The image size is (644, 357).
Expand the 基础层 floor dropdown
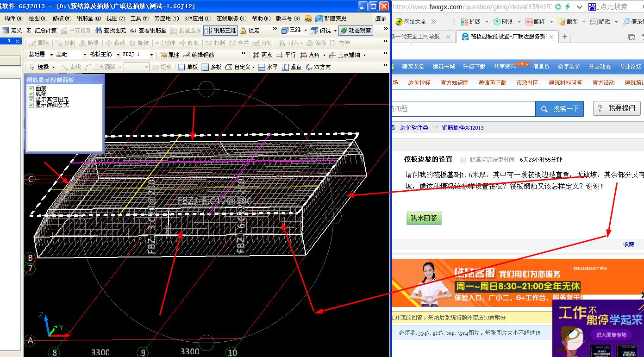tap(51, 55)
